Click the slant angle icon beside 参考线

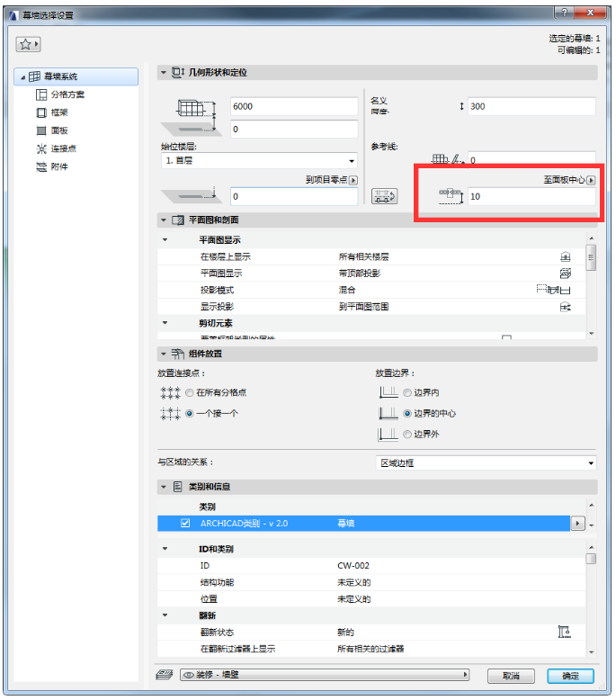(448, 158)
